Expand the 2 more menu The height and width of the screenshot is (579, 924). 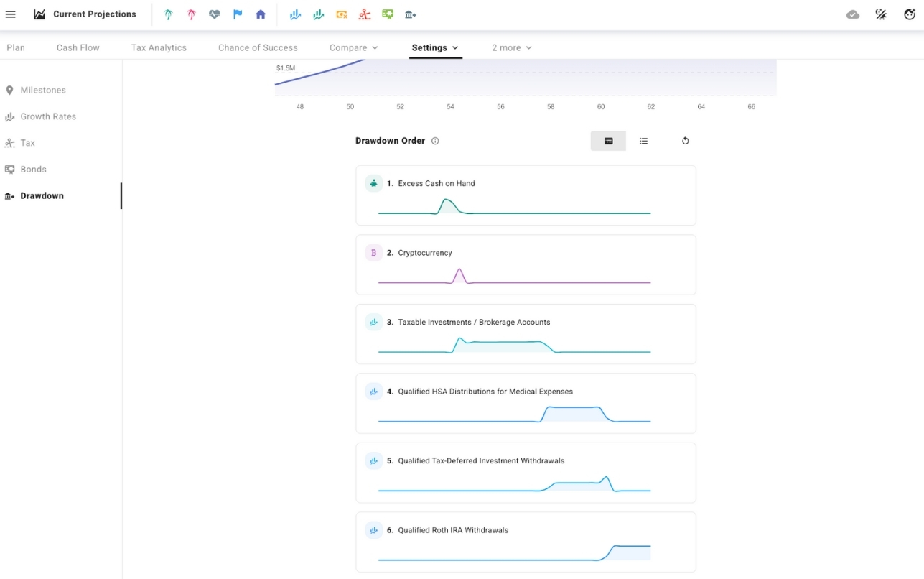point(511,47)
